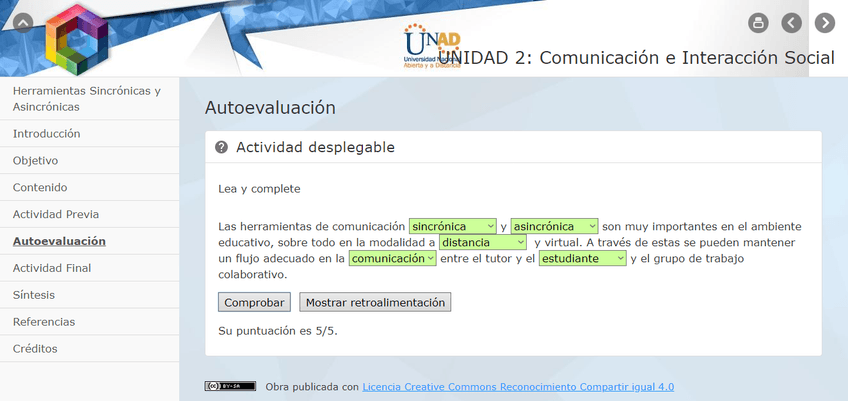This screenshot has height=401, width=848.
Task: Open the Contenido section
Action: 89,187
